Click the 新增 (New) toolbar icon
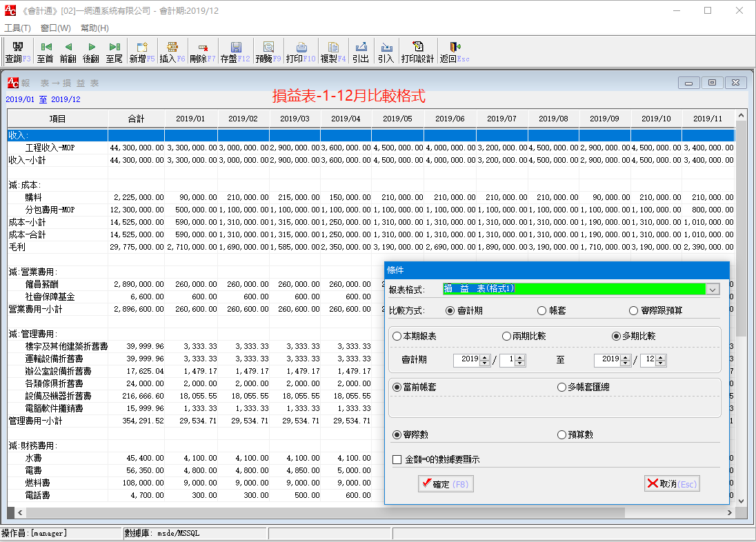756x542 pixels. 143,52
